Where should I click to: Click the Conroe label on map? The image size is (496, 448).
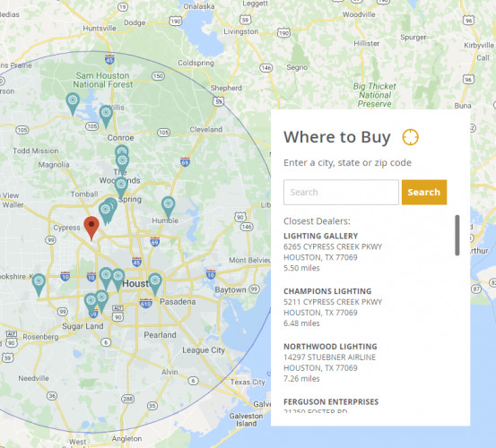(x=120, y=138)
